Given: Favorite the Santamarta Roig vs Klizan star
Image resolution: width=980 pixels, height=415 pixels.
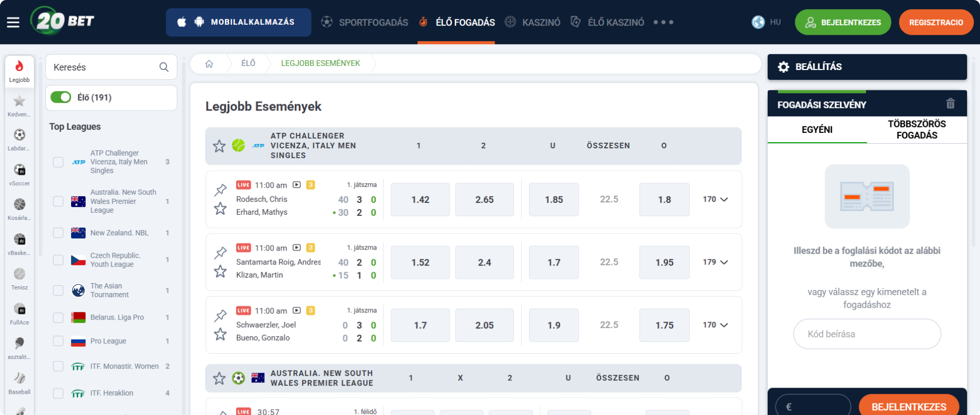Looking at the screenshot, I should pyautogui.click(x=221, y=271).
